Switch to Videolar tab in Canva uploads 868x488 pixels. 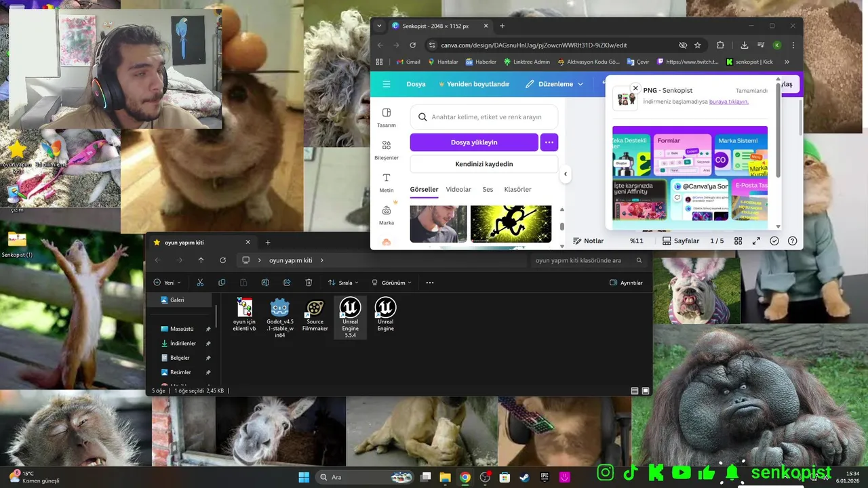[458, 190]
